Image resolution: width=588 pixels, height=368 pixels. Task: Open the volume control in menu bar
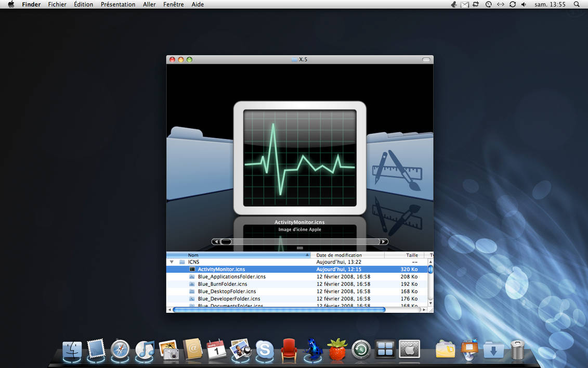tap(524, 5)
